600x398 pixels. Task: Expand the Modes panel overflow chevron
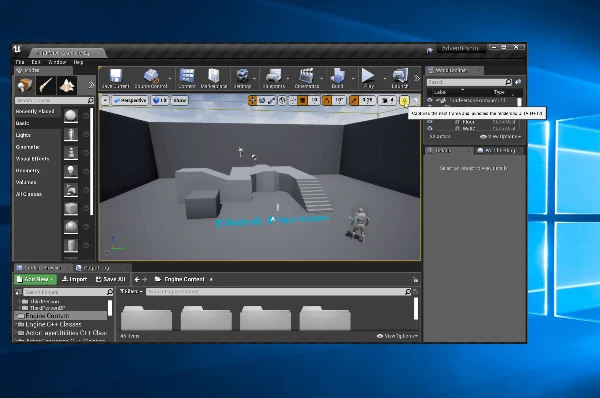coord(91,85)
